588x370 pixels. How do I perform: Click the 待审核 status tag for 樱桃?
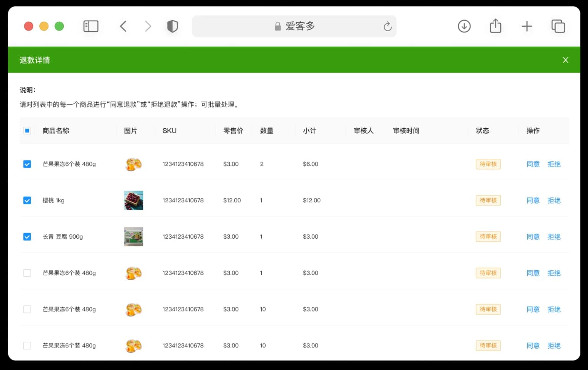(488, 200)
